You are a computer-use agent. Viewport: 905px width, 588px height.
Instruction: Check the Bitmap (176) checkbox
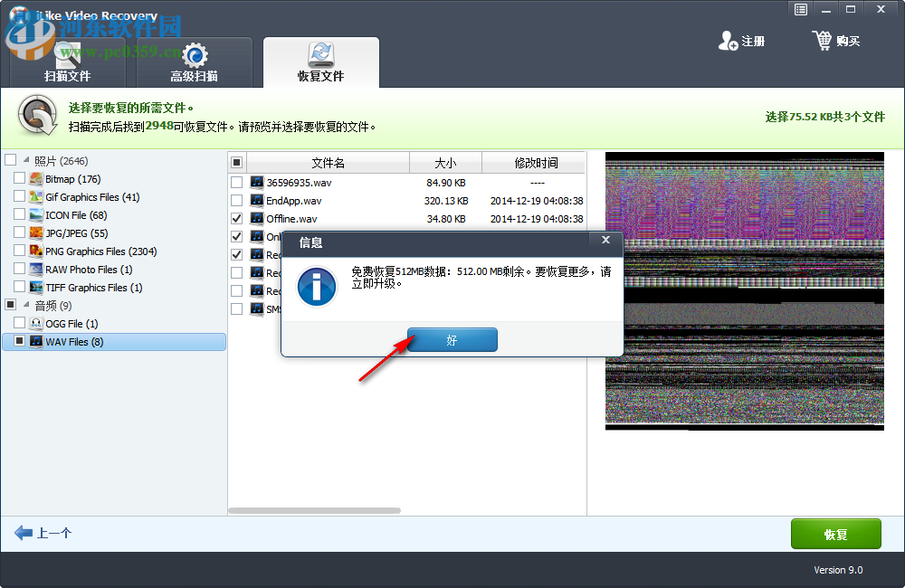click(x=17, y=178)
